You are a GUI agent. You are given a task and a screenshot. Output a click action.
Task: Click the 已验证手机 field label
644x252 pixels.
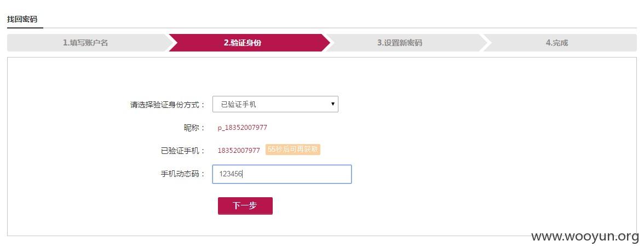[183, 151]
